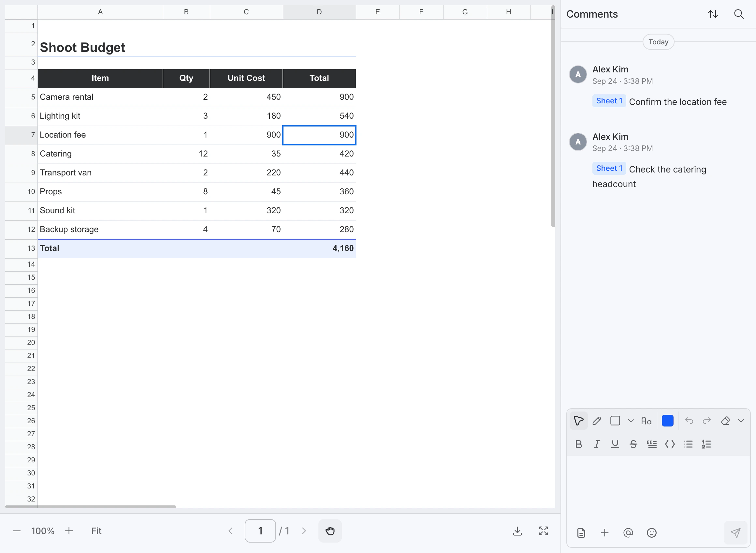Open the emoji picker
The width and height of the screenshot is (756, 553).
(x=652, y=532)
